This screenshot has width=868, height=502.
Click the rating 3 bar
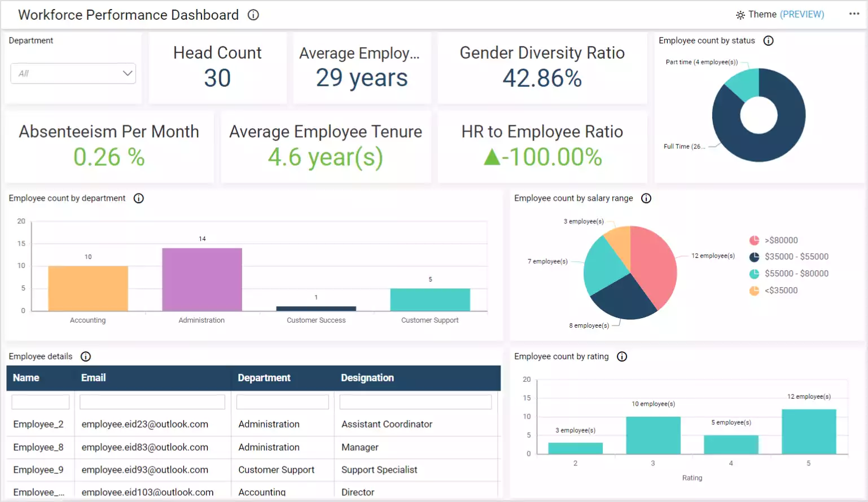point(654,435)
